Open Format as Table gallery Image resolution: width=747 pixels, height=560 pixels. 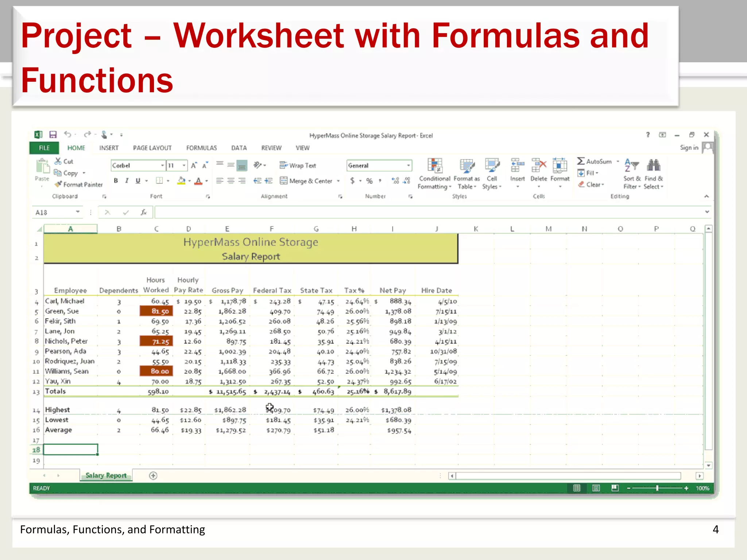click(x=467, y=174)
